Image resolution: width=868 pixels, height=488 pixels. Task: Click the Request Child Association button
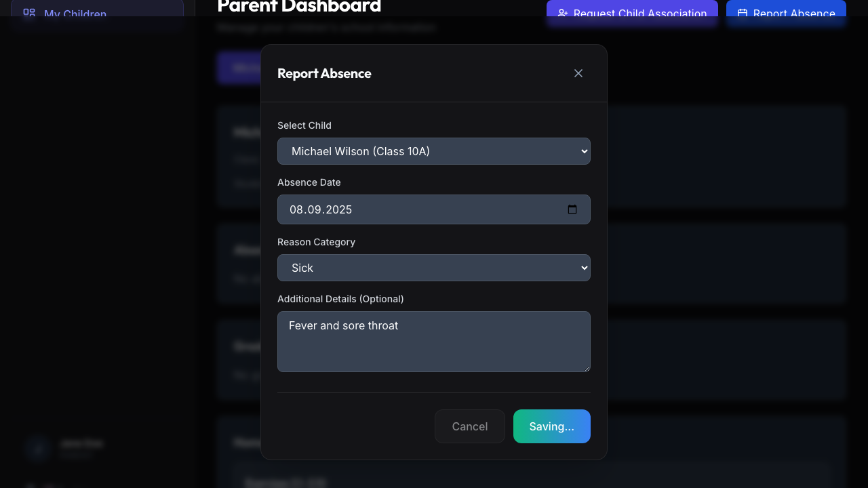coord(631,14)
